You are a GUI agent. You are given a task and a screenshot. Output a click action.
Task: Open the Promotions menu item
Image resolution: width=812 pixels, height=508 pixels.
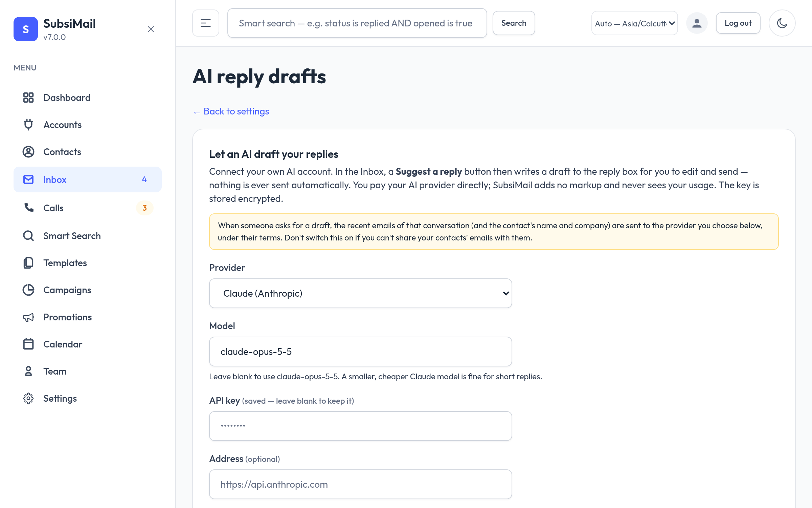coord(88,317)
